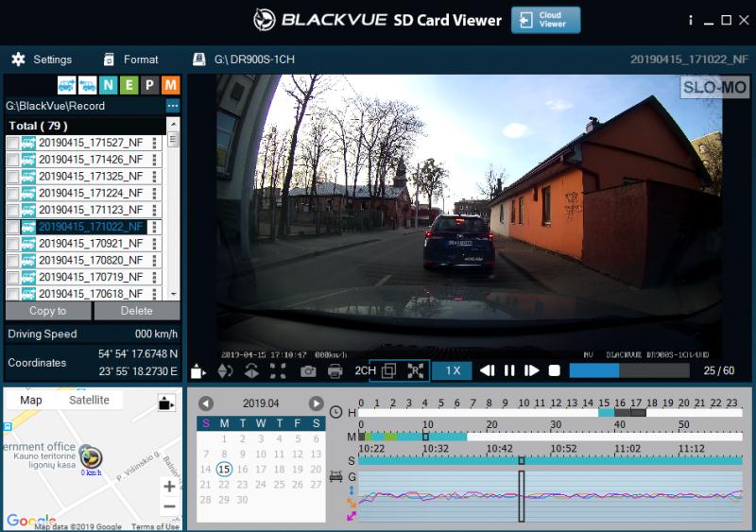
Task: Filter by Parking recordings P button
Action: pos(149,85)
